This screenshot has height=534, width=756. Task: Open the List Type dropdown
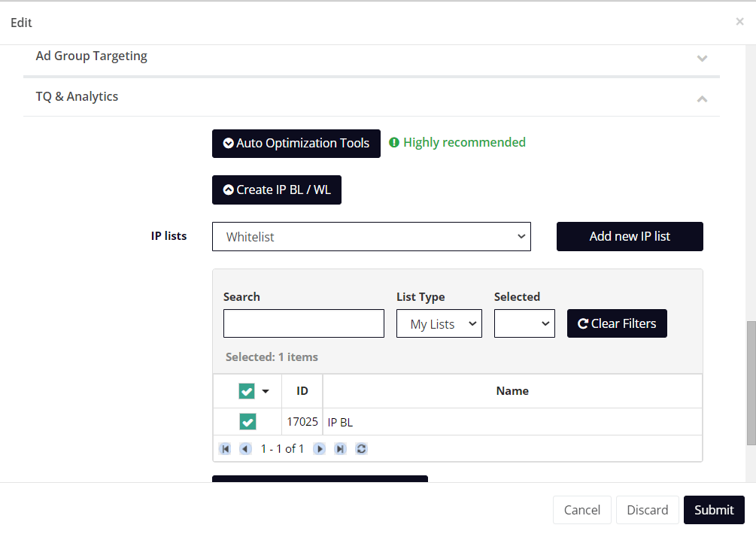click(x=439, y=323)
